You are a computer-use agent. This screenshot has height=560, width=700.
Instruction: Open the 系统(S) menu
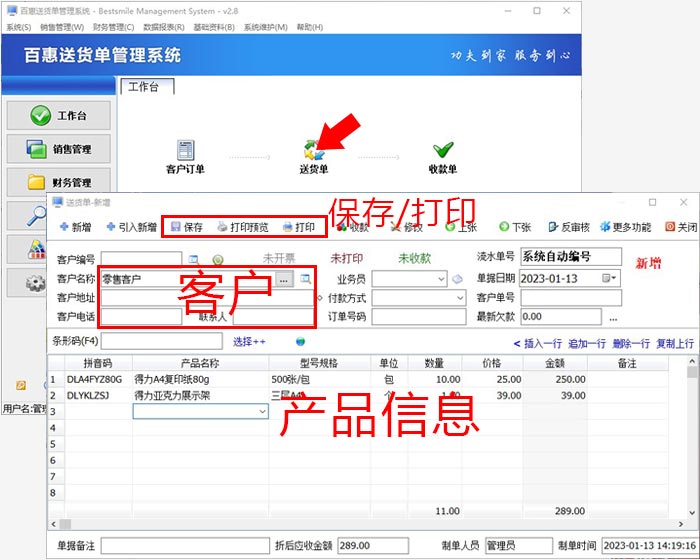[x=19, y=27]
